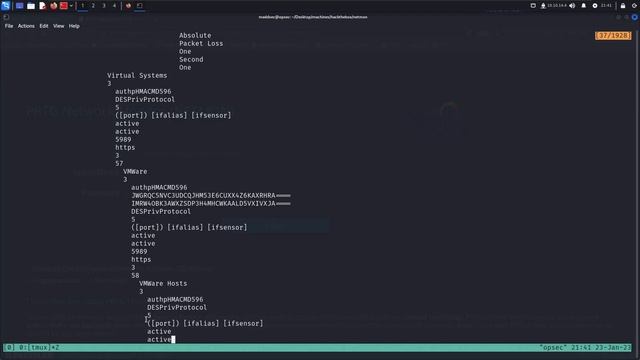Click the text 'Packet Loss'
The height and width of the screenshot is (360, 640).
click(201, 44)
